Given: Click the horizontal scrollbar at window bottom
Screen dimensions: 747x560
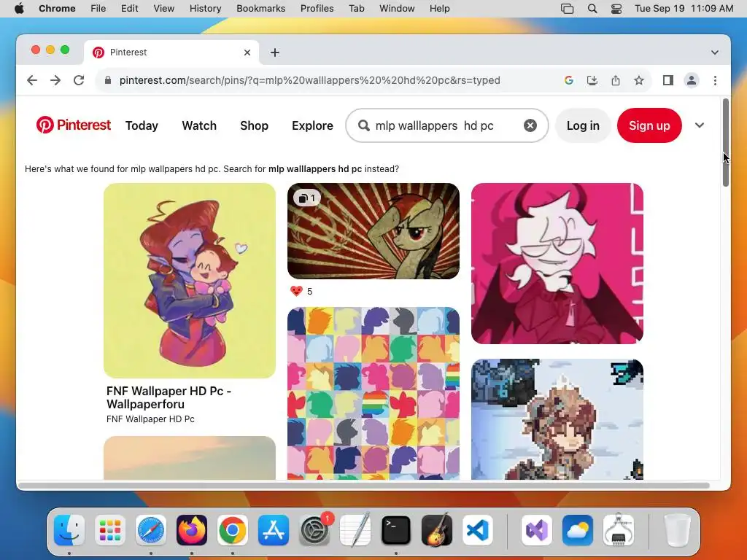Looking at the screenshot, I should (363, 486).
